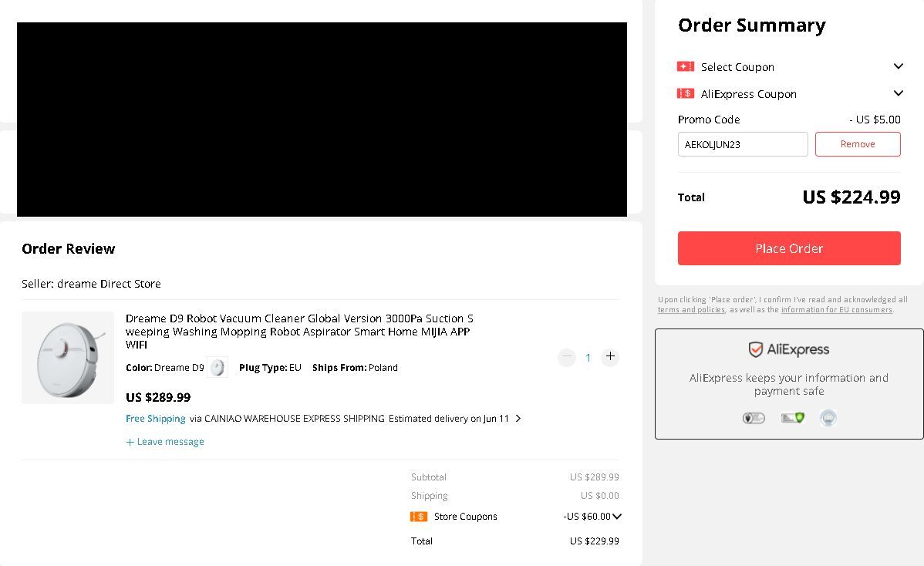Click the orange Store Coupons icon

419,517
